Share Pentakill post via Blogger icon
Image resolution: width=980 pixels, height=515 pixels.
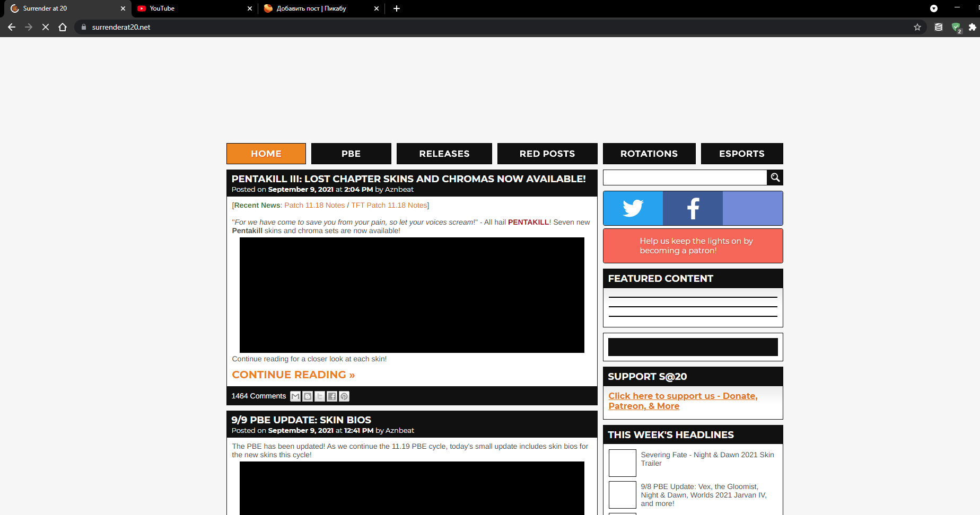click(x=308, y=396)
